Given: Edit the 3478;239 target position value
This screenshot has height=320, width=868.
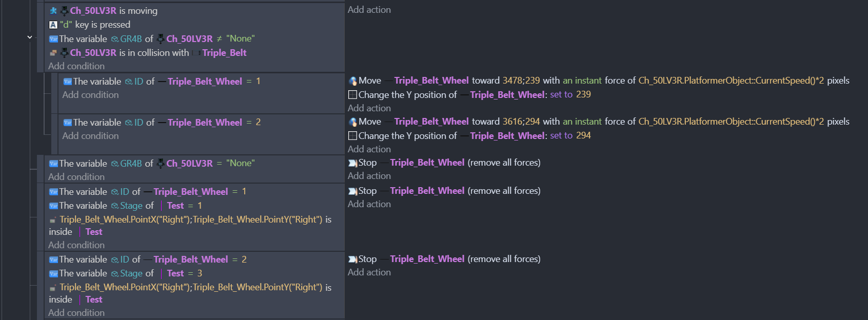Looking at the screenshot, I should [521, 81].
